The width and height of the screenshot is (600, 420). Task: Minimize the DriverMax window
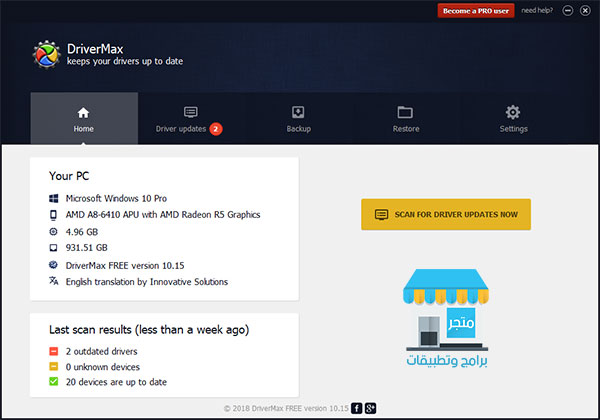(x=567, y=11)
